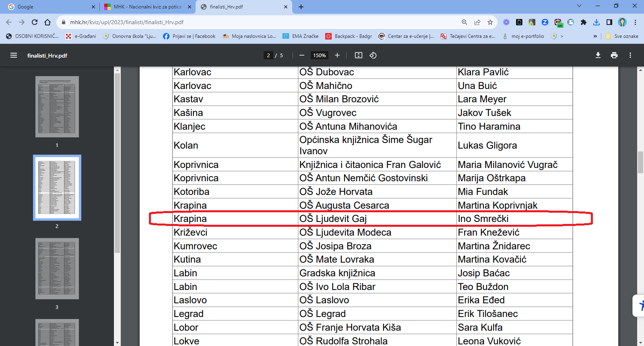Screen dimensions: 644x346
Task: Click the "OŠ Vugrovec" cell
Action: click(x=377, y=113)
